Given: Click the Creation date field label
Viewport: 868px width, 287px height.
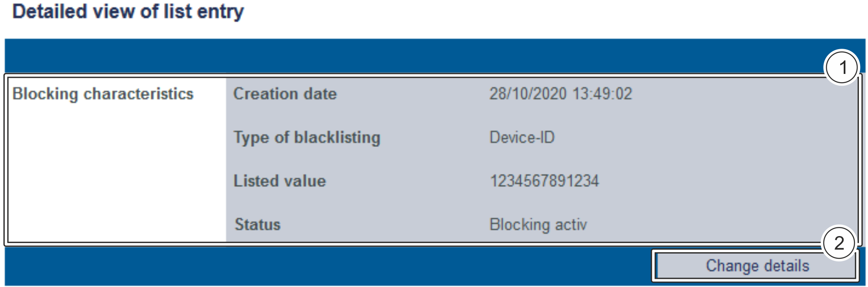Looking at the screenshot, I should [285, 94].
